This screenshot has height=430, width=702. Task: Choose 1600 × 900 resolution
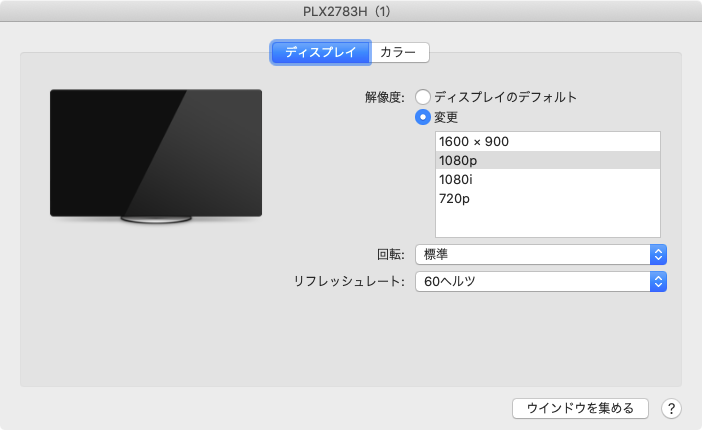tap(548, 142)
